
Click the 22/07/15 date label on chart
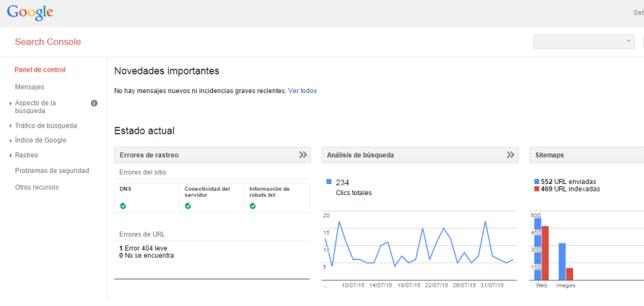[x=436, y=285]
